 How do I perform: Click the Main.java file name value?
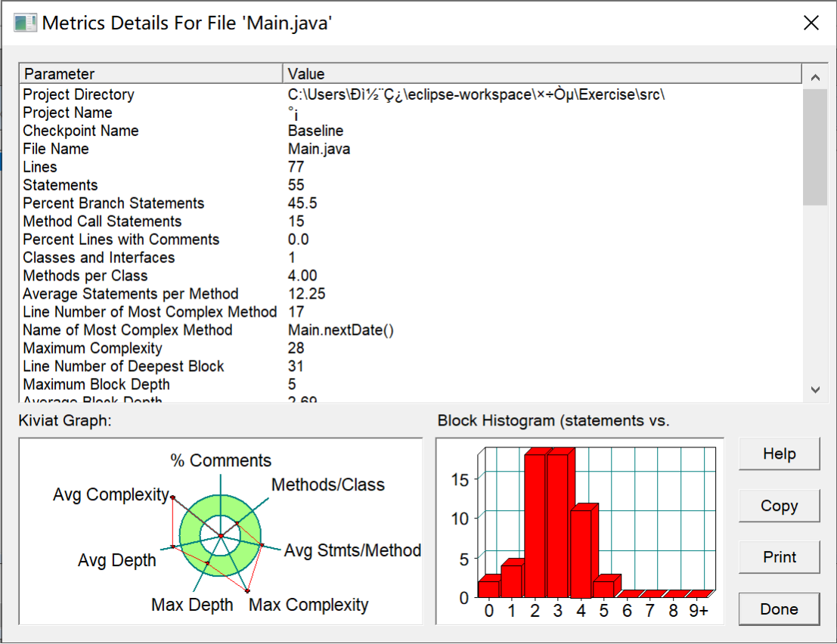(x=318, y=149)
